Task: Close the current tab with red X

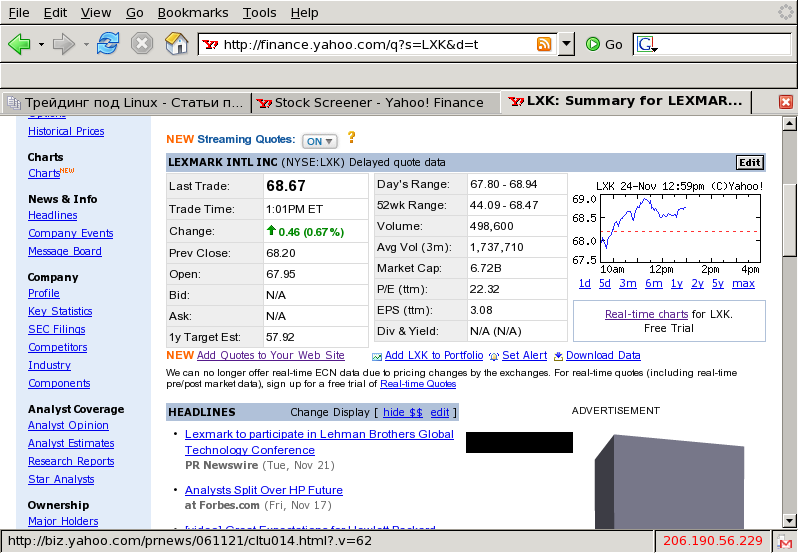Action: click(x=786, y=102)
